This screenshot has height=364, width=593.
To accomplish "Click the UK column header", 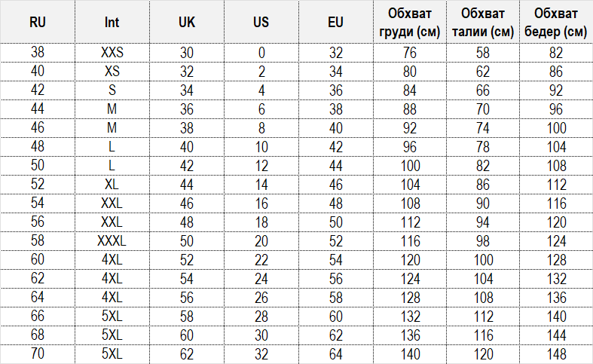I will pos(187,22).
